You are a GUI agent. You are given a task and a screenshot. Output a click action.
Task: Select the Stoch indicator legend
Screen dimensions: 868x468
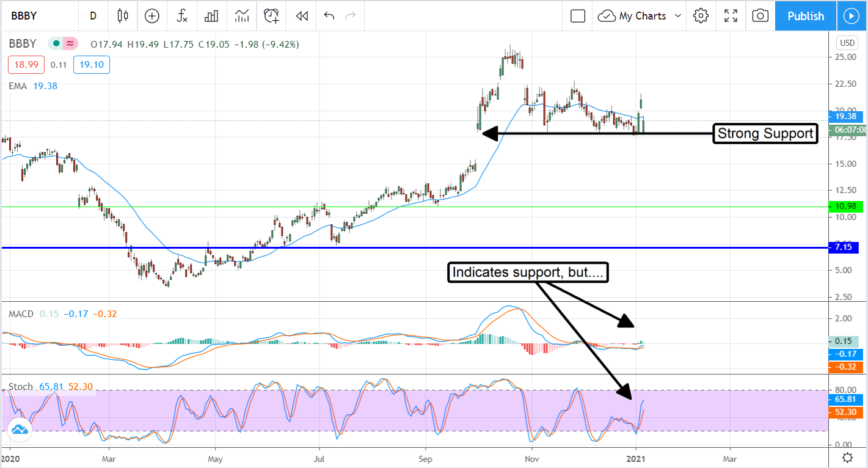[21, 387]
